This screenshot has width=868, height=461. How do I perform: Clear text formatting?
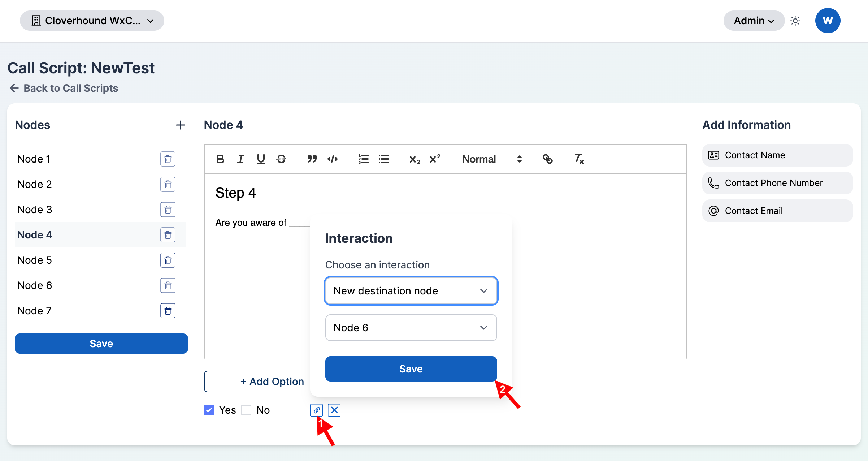[579, 159]
